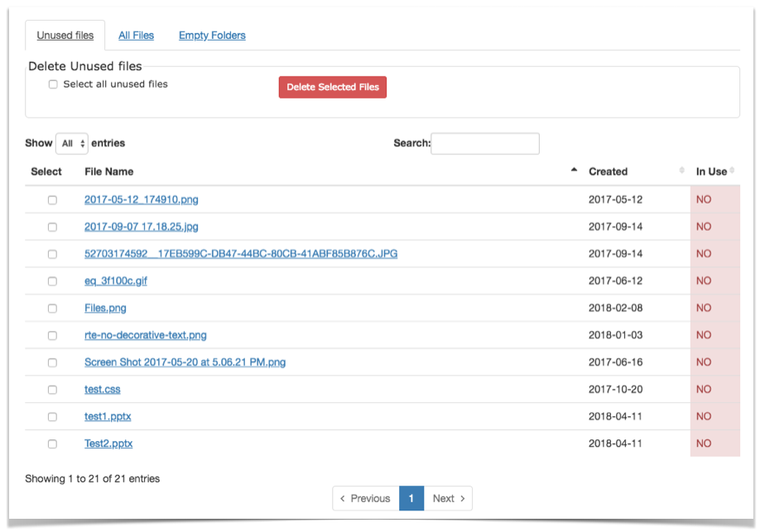Open the test1.pptx link

(107, 416)
